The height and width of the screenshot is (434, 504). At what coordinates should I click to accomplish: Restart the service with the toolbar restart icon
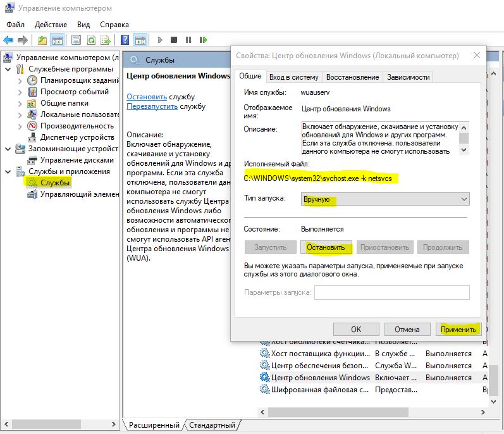(203, 40)
